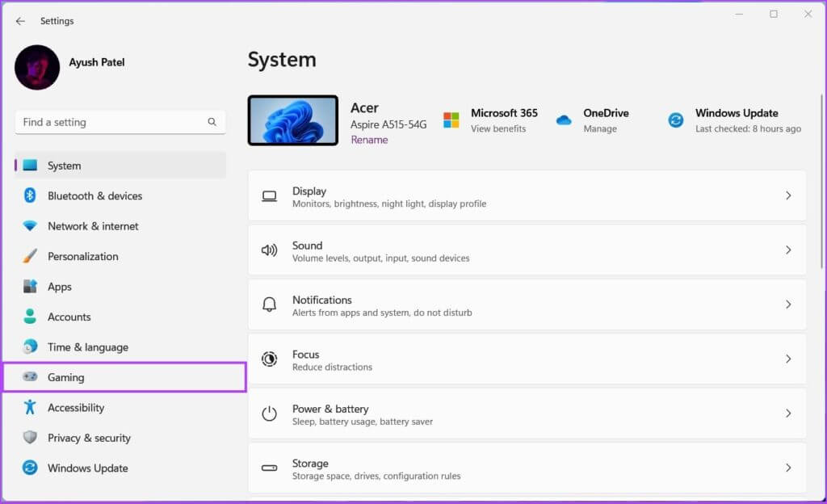Switch to Accounts in the sidebar
This screenshot has width=827, height=504.
pyautogui.click(x=69, y=317)
